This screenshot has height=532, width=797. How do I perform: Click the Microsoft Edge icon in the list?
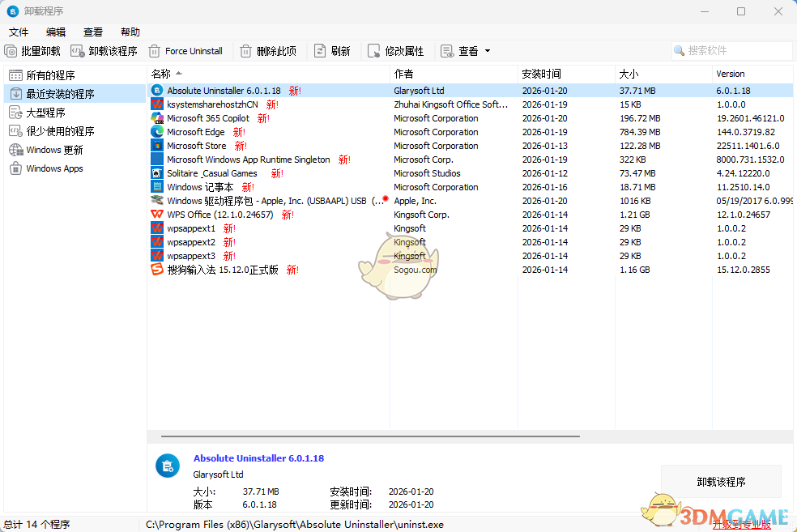coord(157,132)
